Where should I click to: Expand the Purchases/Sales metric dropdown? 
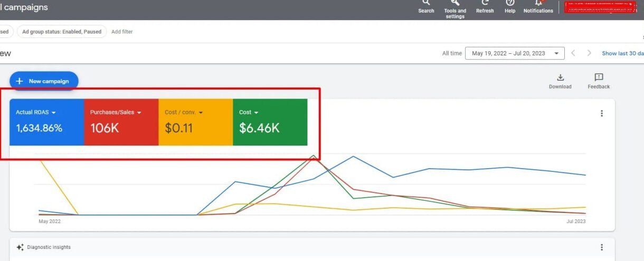point(139,113)
